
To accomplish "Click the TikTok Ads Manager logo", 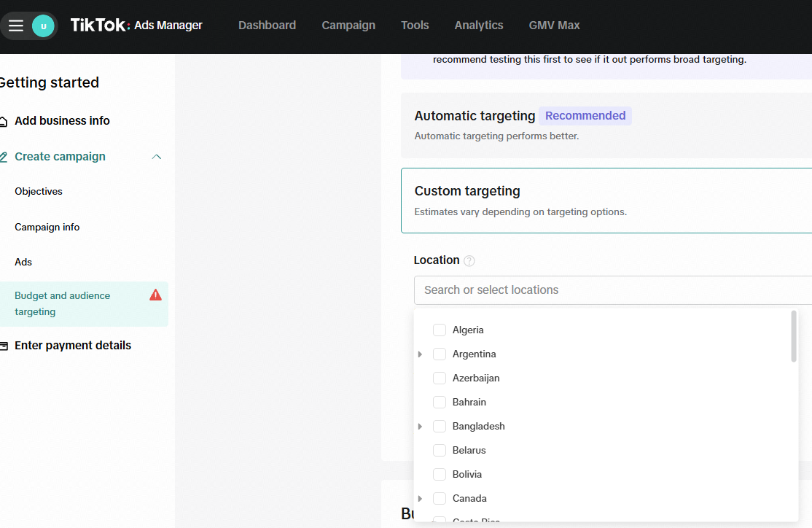I will point(136,26).
